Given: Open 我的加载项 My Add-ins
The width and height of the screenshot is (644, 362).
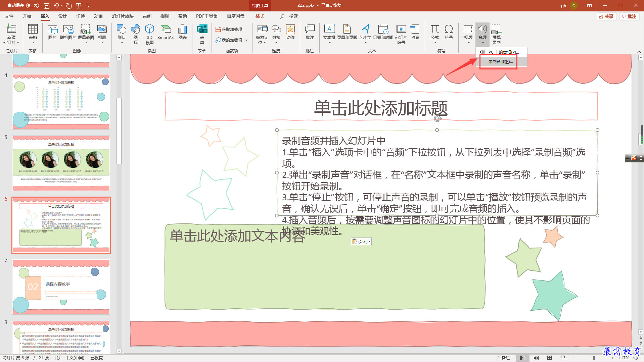Looking at the screenshot, I should click(231, 40).
